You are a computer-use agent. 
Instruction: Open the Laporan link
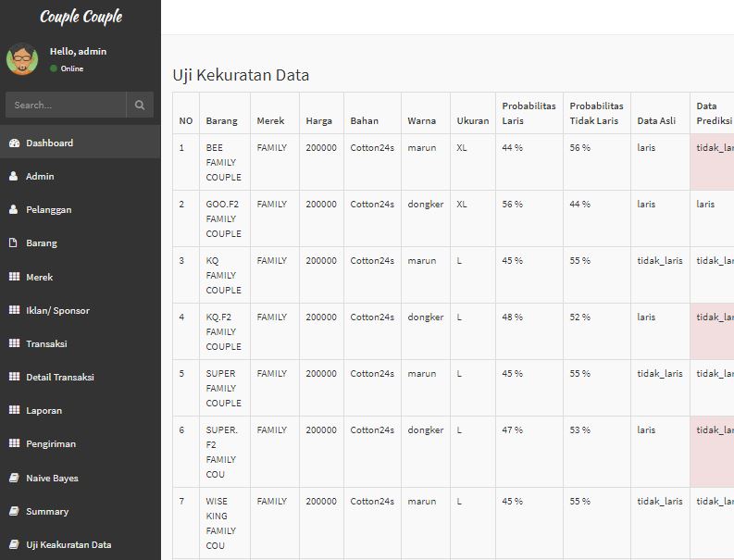click(80, 410)
